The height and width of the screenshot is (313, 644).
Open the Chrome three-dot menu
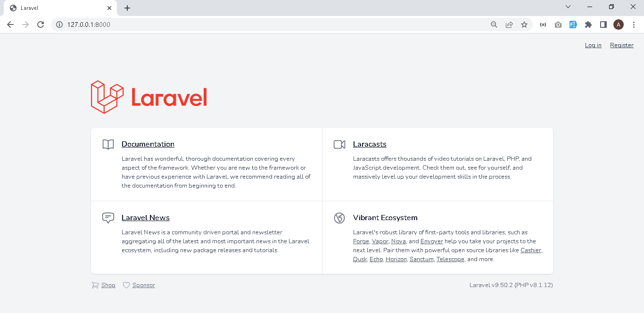point(634,25)
